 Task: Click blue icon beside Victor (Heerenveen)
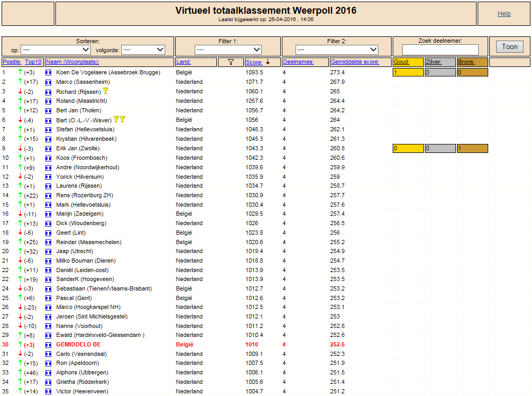coord(48,392)
